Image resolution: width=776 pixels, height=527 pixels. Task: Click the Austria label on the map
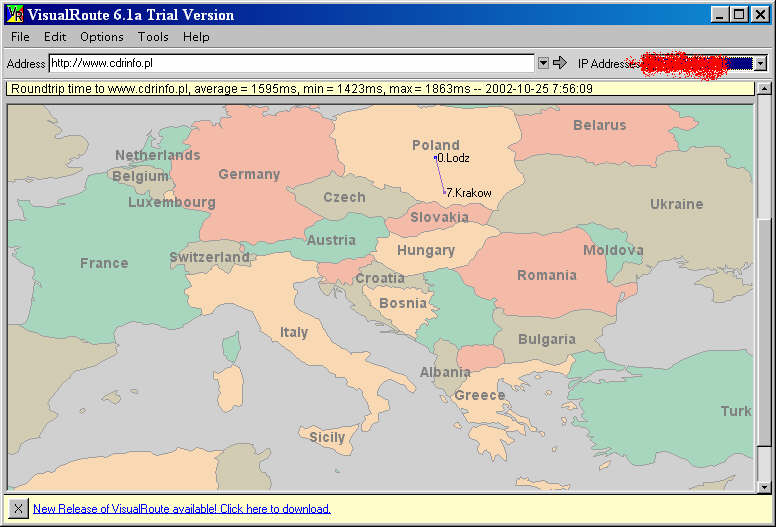331,240
